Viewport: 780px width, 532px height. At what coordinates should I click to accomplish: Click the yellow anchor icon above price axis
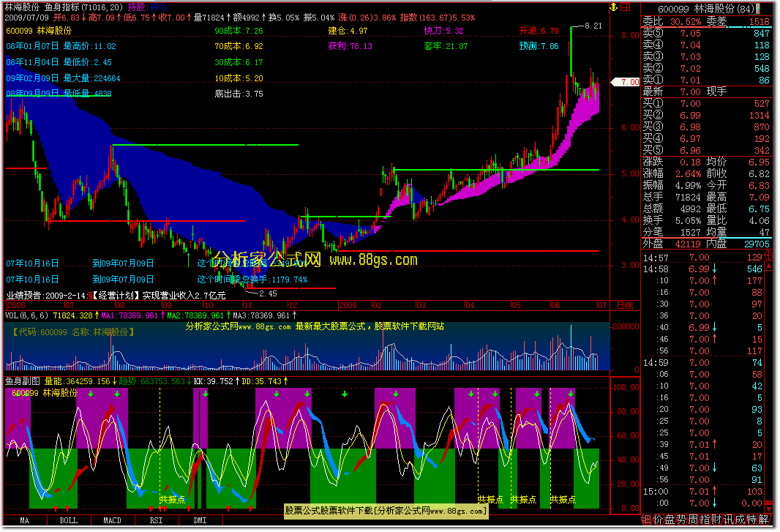tap(613, 7)
